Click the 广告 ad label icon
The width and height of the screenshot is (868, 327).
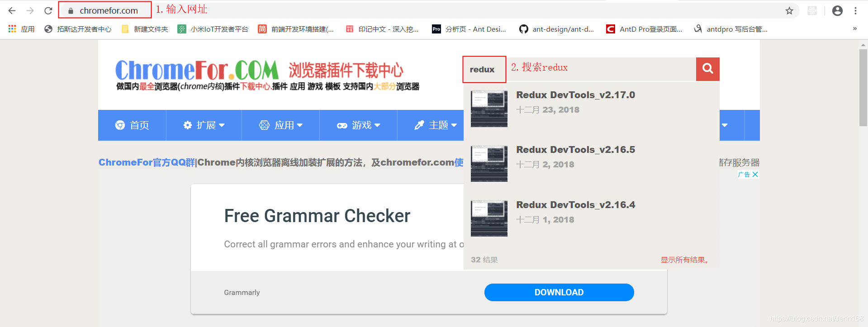[x=744, y=175]
